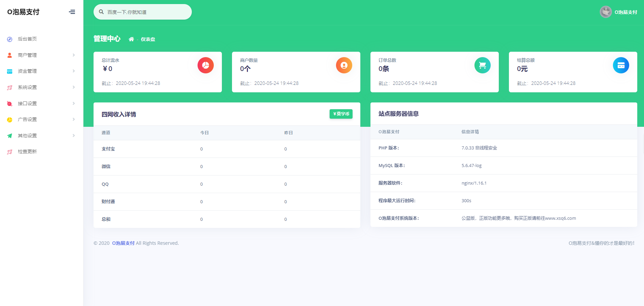This screenshot has width=644, height=306.
Task: Click the 服务器软件 label
Action: pyautogui.click(x=390, y=183)
